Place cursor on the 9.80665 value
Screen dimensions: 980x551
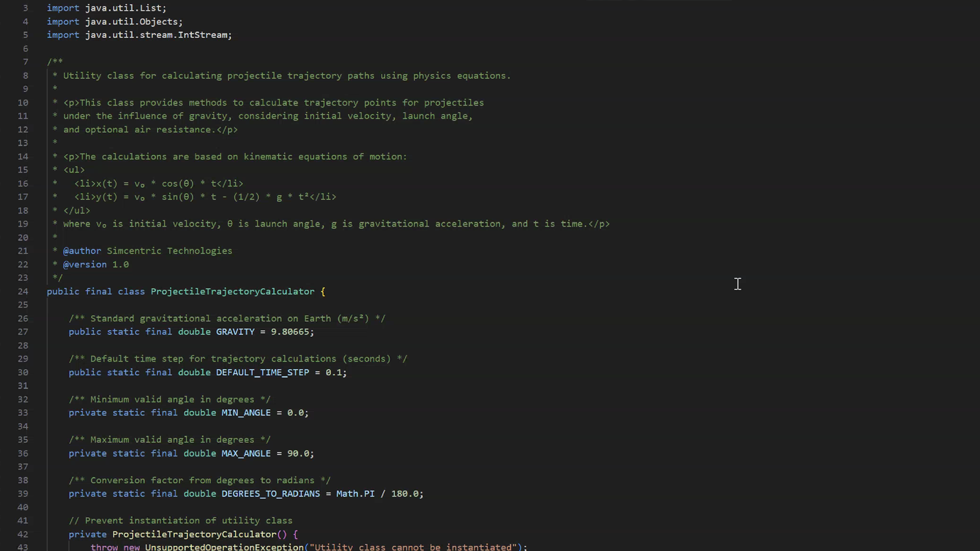click(289, 332)
